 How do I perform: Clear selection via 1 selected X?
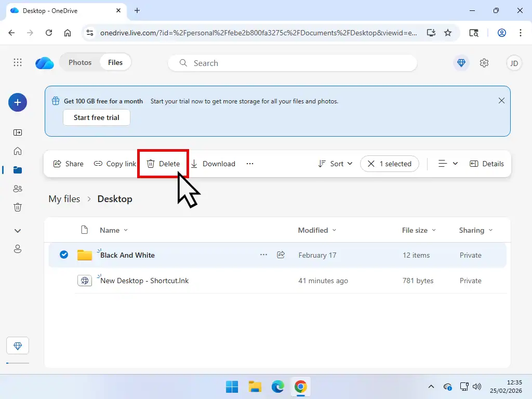371,164
